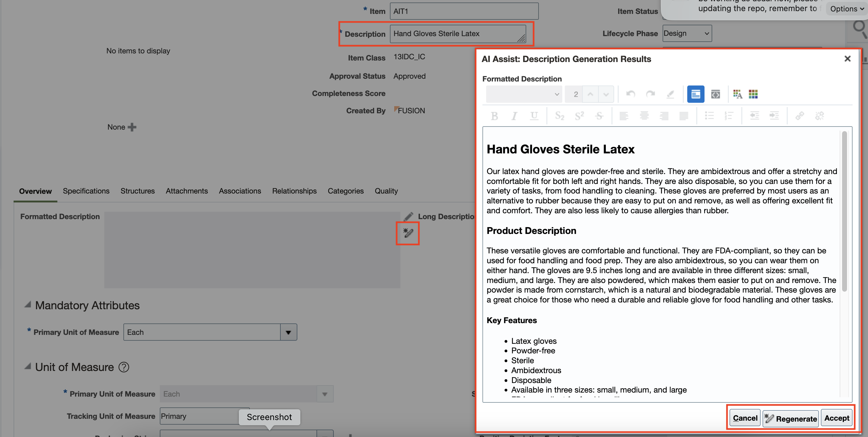Click the AI Assist magic wand icon
The height and width of the screenshot is (437, 868).
click(x=408, y=233)
